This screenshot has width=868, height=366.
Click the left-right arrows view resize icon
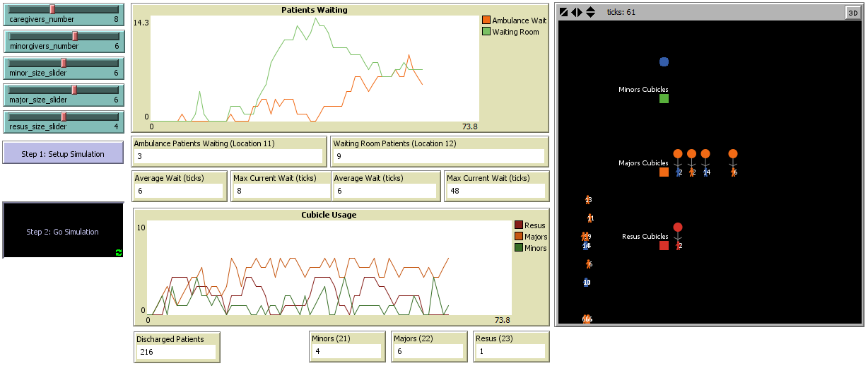(x=577, y=12)
